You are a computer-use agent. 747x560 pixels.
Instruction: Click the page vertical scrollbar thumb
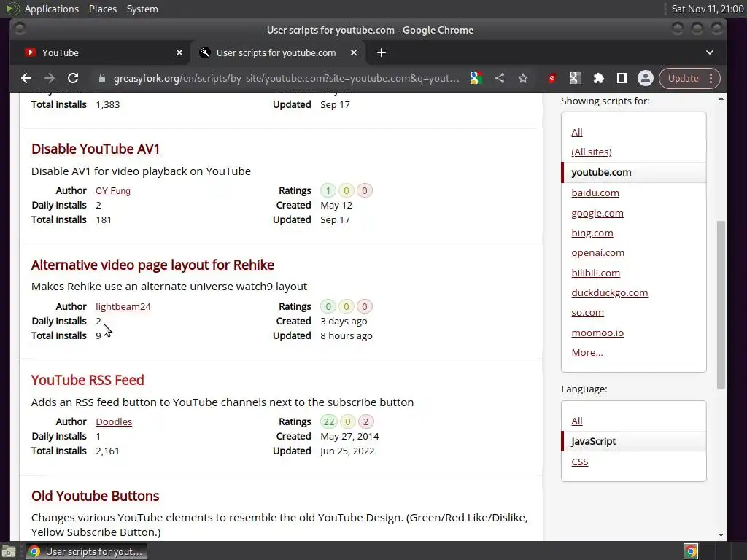tap(721, 305)
